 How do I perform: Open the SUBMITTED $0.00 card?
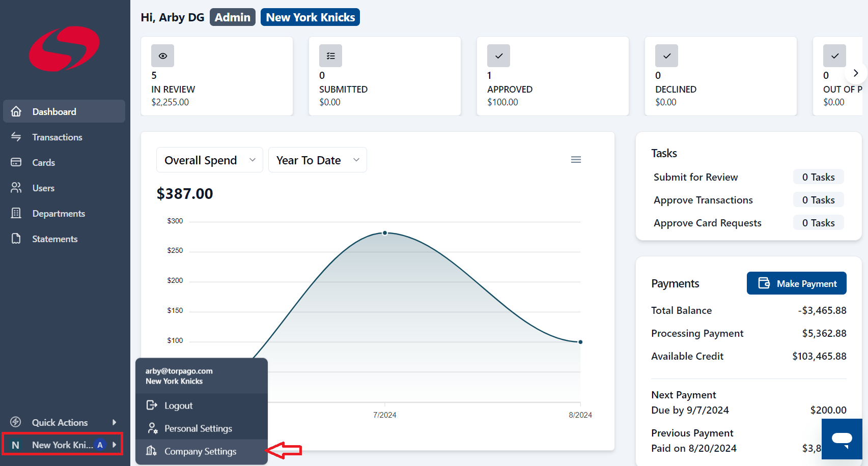tap(385, 76)
